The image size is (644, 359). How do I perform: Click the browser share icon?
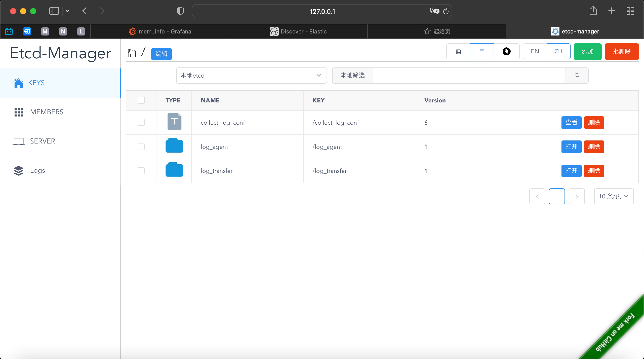coord(593,11)
